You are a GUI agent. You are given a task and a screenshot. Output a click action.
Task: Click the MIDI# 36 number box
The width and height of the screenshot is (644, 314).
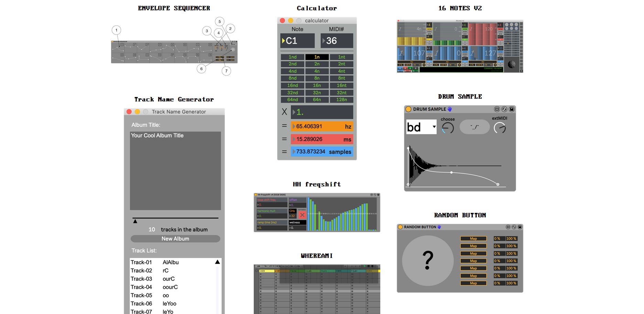coord(337,41)
